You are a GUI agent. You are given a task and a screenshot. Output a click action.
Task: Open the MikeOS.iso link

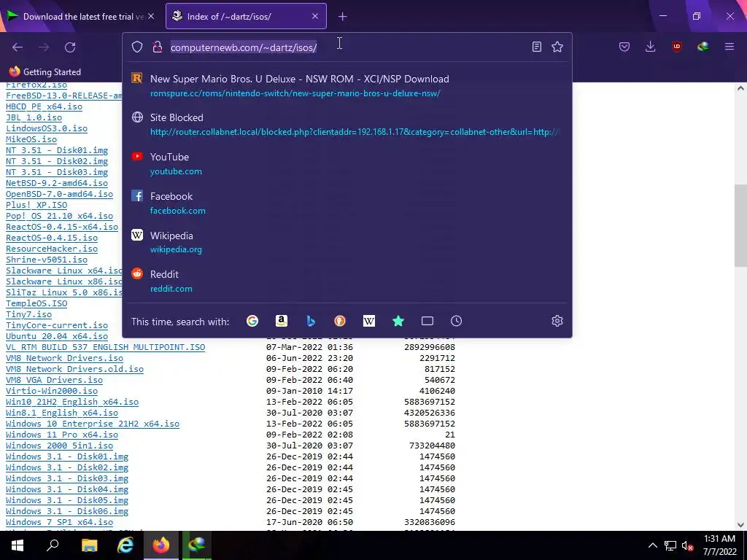pos(31,139)
